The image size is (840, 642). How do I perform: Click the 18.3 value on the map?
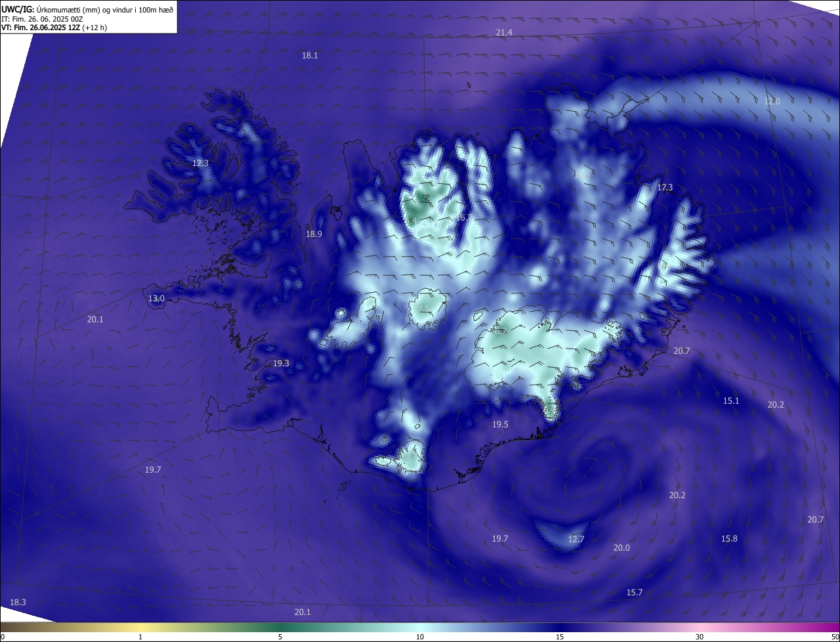point(18,602)
